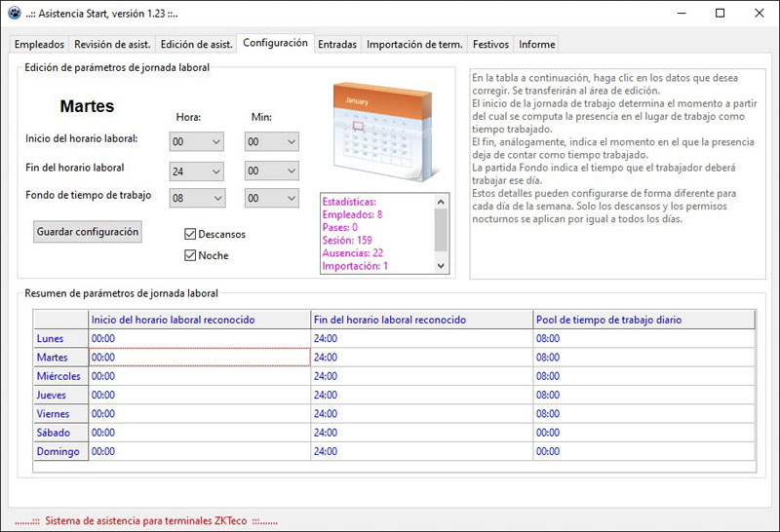The image size is (780, 532).
Task: Open the start minutes dropdown
Action: point(271,142)
